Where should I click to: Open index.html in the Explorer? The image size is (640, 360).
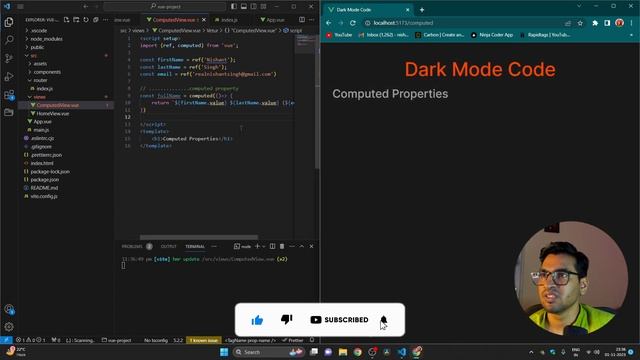42,163
